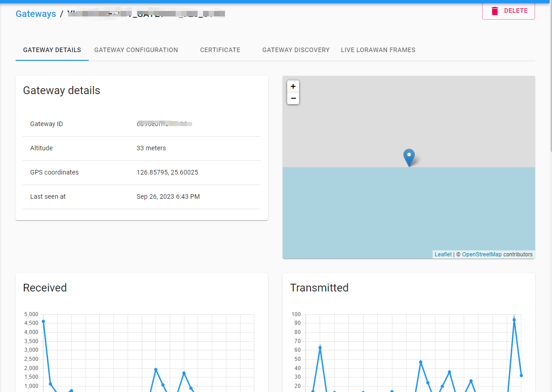Click the Last seen at timestamp
The image size is (552, 392).
168,196
